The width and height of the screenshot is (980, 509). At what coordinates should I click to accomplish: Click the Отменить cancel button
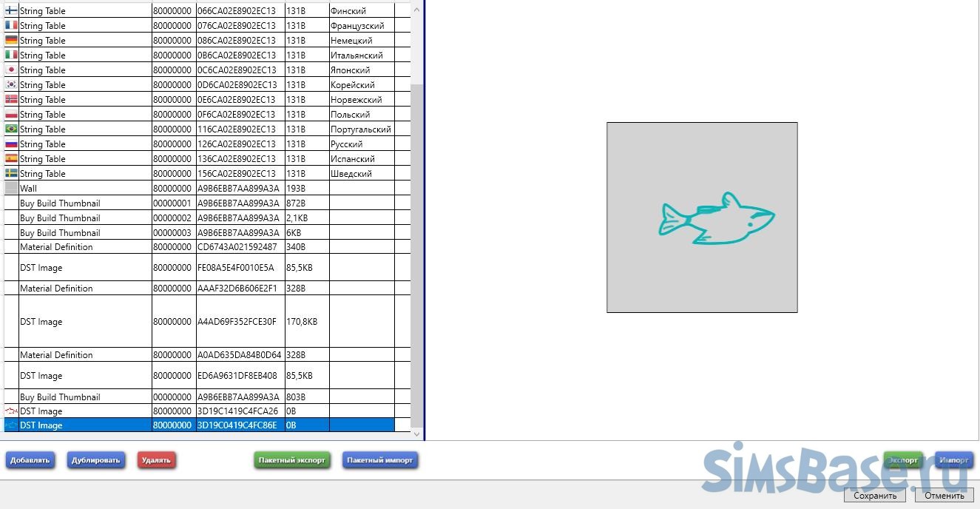944,496
